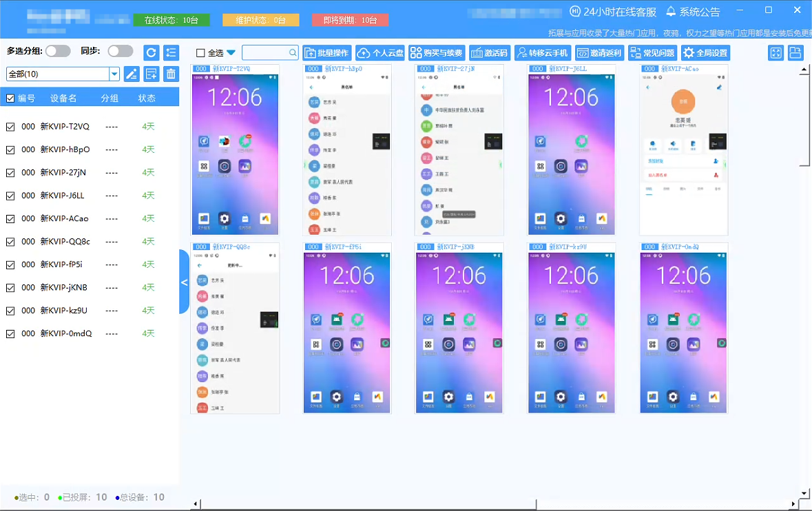The width and height of the screenshot is (812, 511).
Task: Expand the 全部(10) group dropdown
Action: coord(114,74)
